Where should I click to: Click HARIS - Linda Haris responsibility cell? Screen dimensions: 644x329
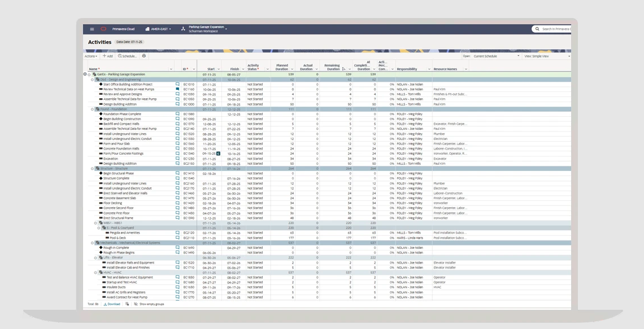[x=410, y=238]
